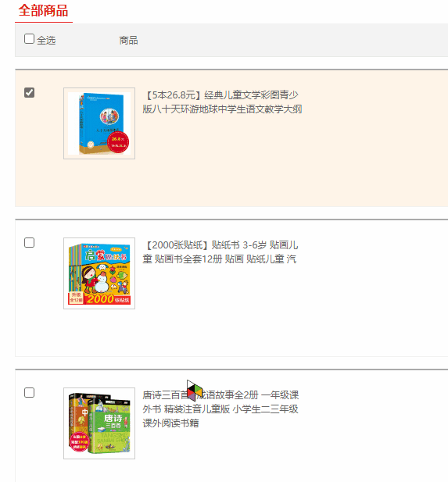Click the 全选 label text

46,41
